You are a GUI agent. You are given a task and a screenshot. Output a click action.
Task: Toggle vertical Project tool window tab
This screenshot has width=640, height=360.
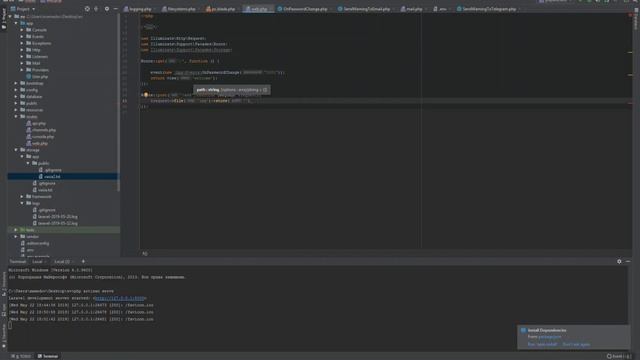[x=4, y=20]
